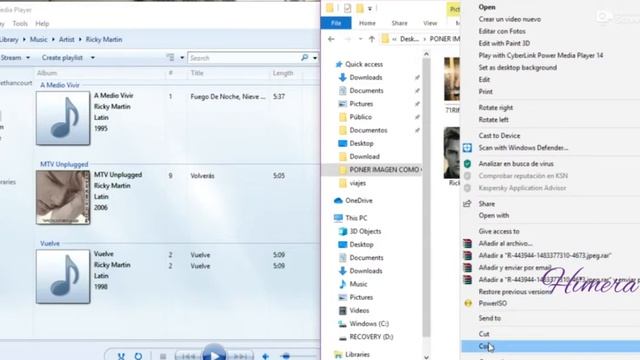
Task: Sort the library by the Length column
Action: [283, 73]
